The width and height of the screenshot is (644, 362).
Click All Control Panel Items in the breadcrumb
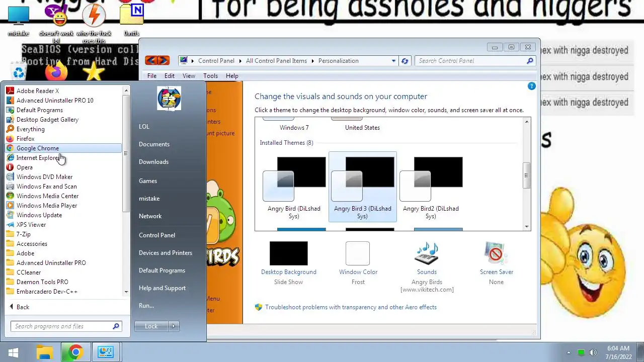click(276, 61)
